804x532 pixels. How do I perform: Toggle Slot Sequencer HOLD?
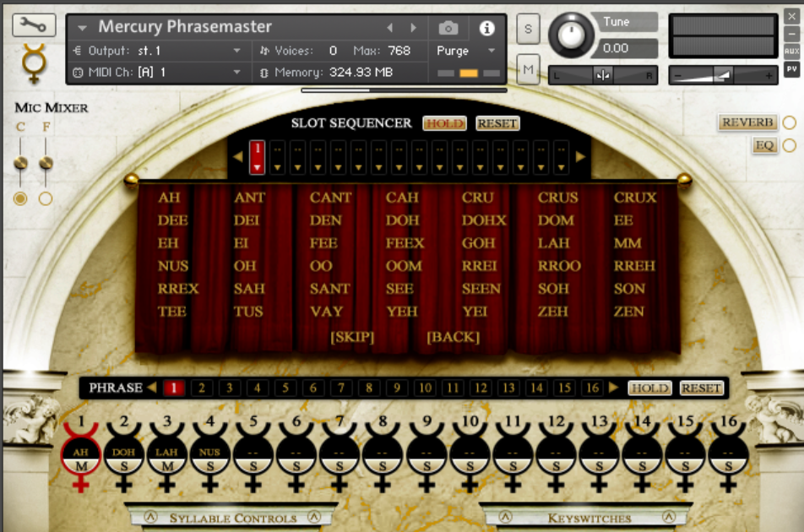tap(445, 123)
